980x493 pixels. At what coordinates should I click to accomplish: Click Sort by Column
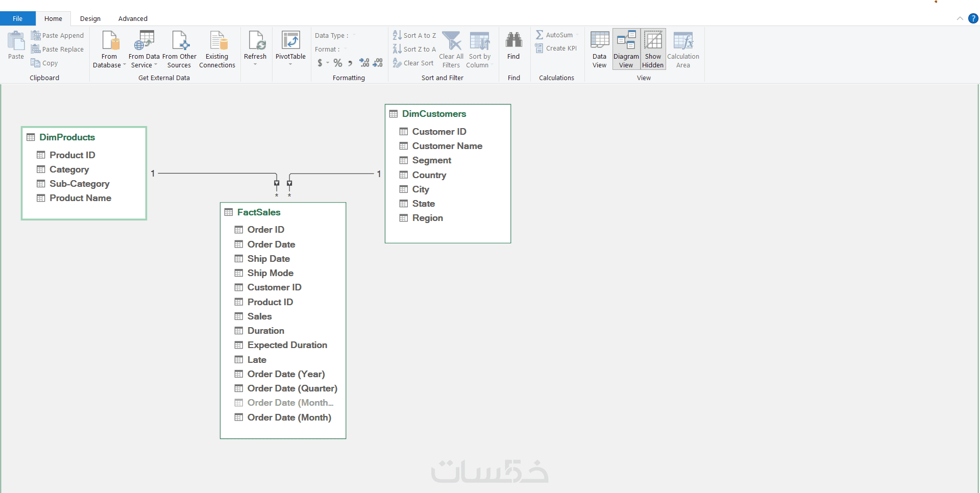pyautogui.click(x=479, y=49)
